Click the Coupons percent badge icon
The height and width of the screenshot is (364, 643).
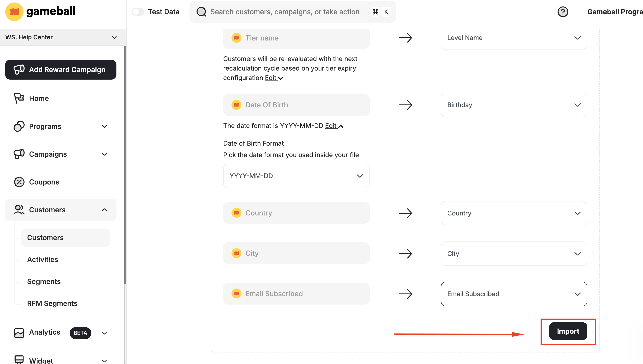click(x=19, y=182)
